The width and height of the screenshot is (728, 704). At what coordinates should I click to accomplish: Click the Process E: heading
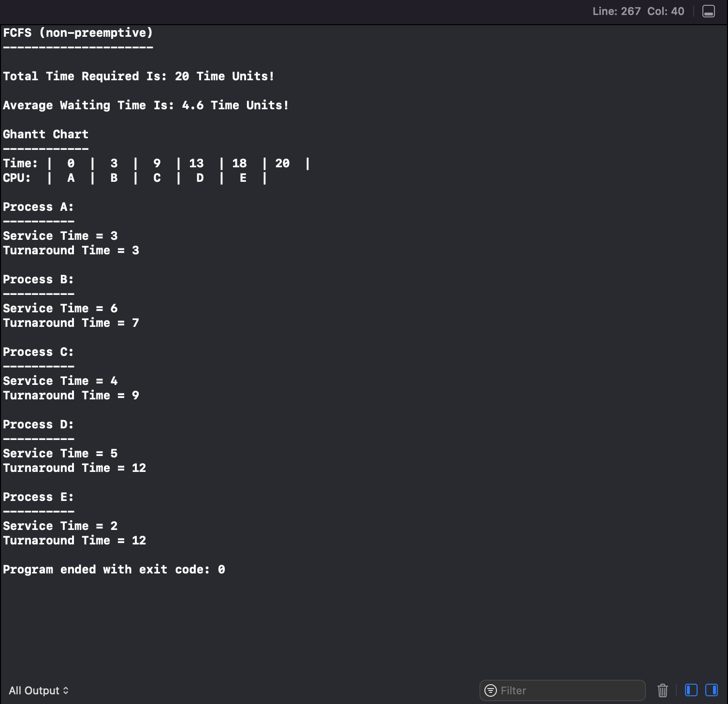point(38,497)
